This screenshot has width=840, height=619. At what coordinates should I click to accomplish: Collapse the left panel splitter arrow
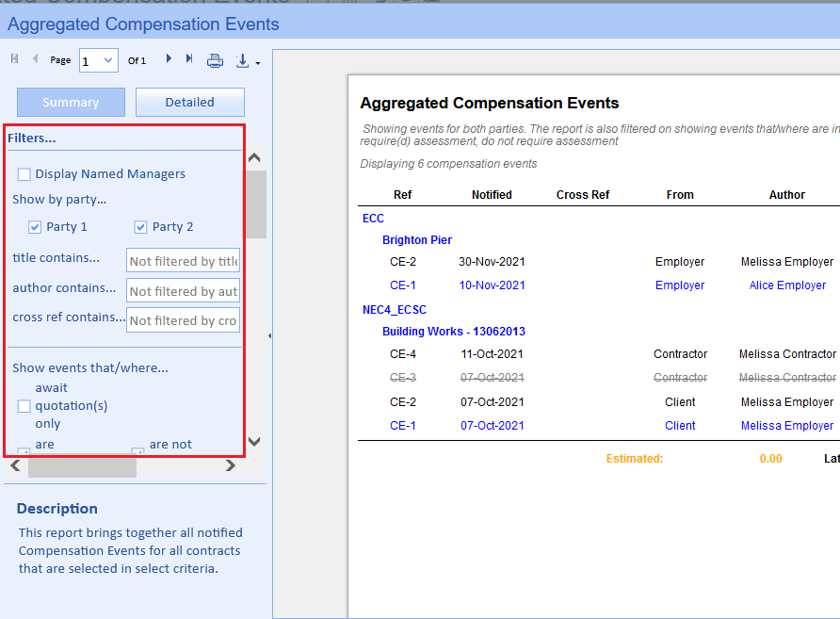click(x=270, y=335)
